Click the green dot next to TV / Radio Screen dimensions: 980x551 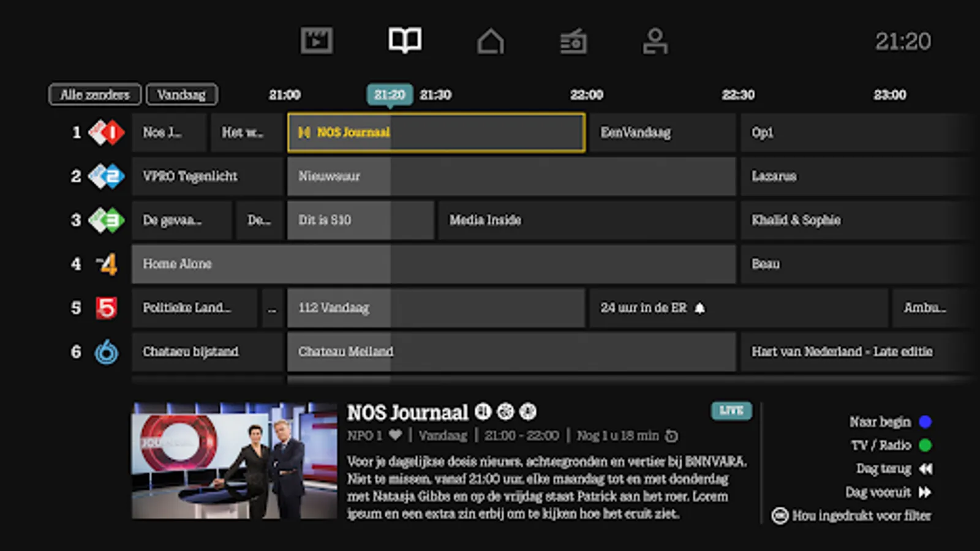coord(925,445)
